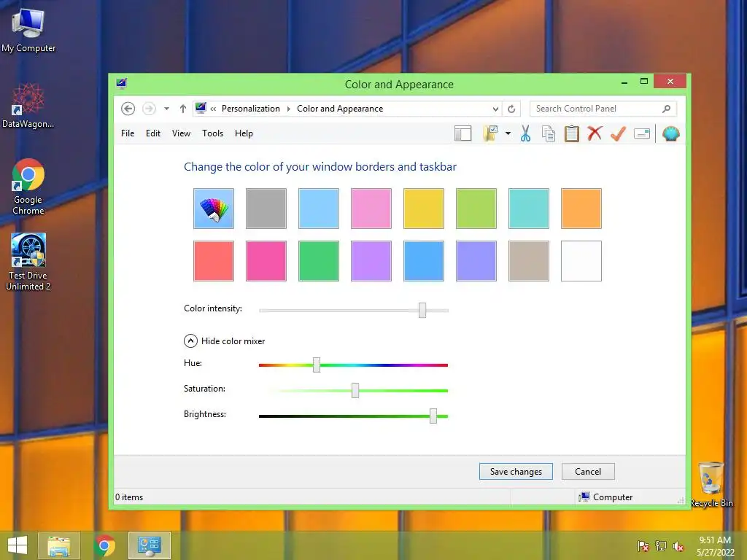Click the taskbar clock showing 9:51 AM
Image resolution: width=747 pixels, height=560 pixels.
pyautogui.click(x=715, y=546)
